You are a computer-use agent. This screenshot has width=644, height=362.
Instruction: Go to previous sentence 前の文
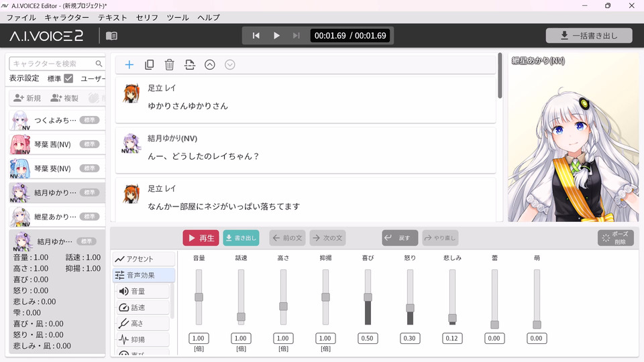(288, 238)
